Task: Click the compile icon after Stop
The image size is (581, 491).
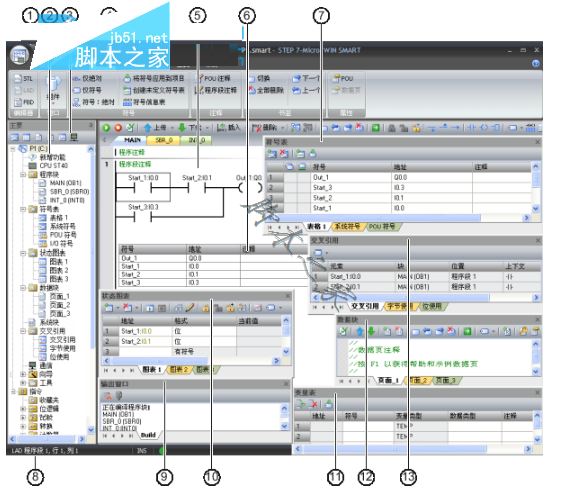Action: (x=130, y=128)
